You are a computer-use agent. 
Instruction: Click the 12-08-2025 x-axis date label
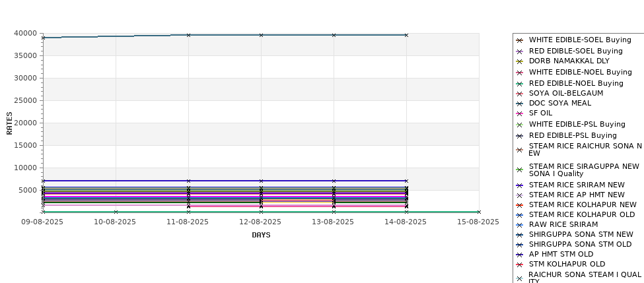[x=260, y=222]
